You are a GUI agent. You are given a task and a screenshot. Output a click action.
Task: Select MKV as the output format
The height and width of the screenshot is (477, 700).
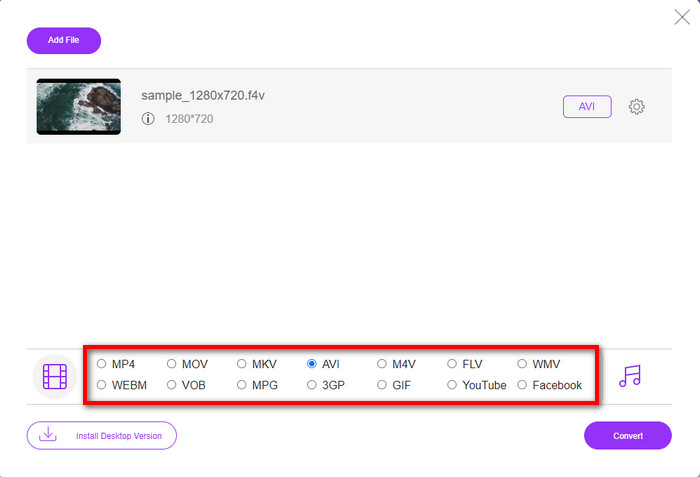[x=242, y=364]
